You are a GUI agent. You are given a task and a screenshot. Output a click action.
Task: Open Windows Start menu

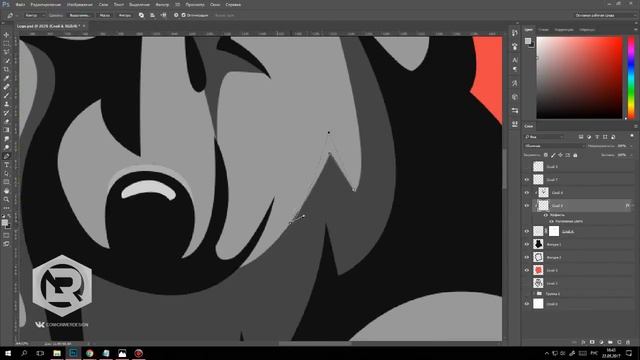[x=8, y=353]
